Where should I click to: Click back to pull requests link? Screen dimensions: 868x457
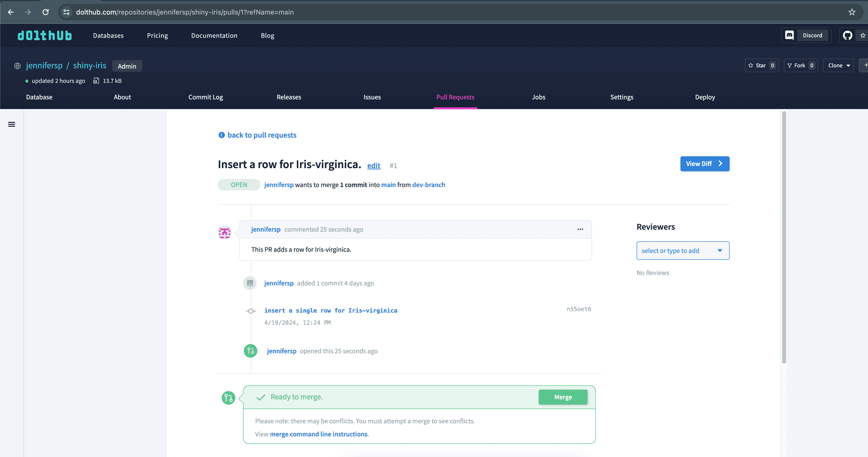coord(262,135)
